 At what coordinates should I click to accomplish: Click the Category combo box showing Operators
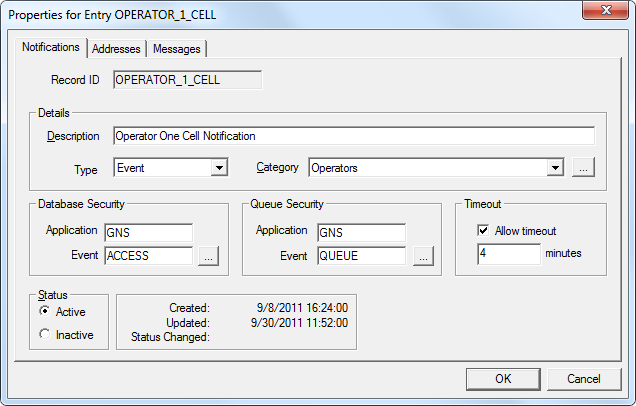tap(436, 168)
